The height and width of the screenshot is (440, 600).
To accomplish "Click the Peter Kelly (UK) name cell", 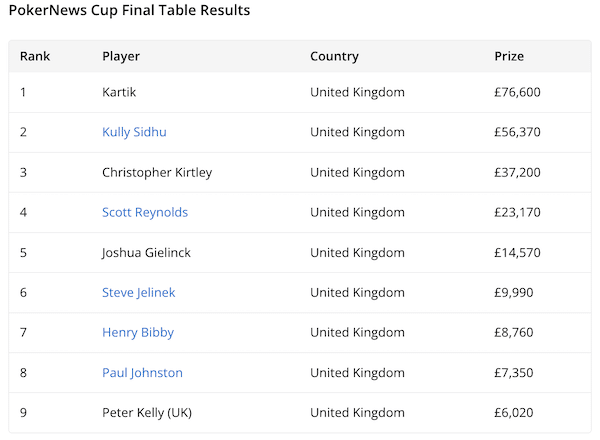I will tap(148, 412).
